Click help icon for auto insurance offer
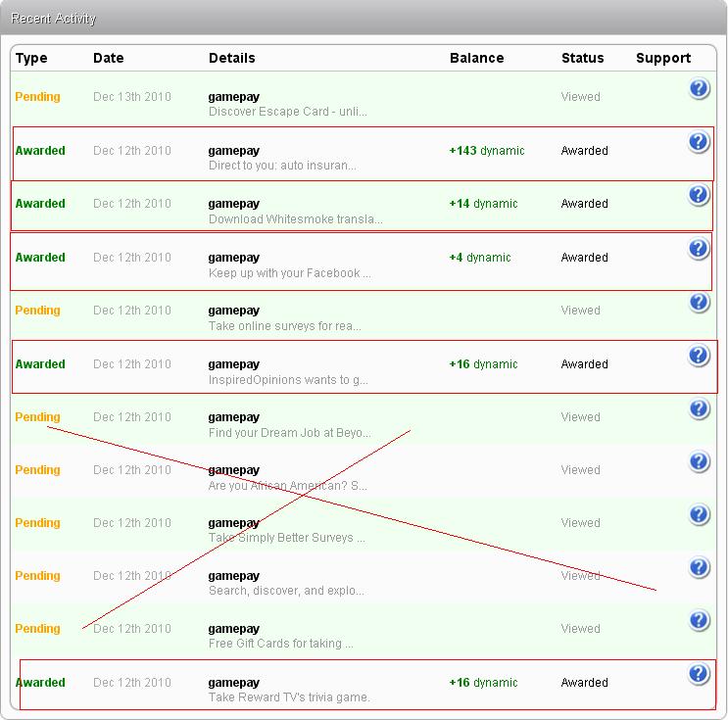 [699, 142]
